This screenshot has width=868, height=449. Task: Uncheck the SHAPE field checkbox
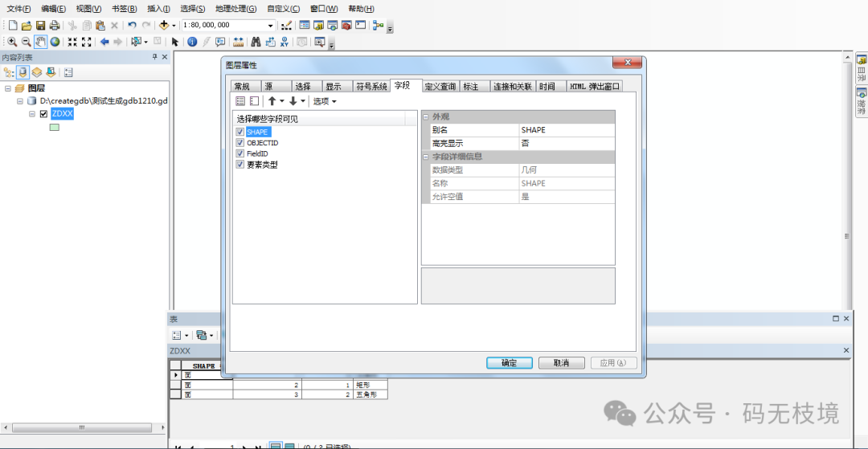[240, 133]
